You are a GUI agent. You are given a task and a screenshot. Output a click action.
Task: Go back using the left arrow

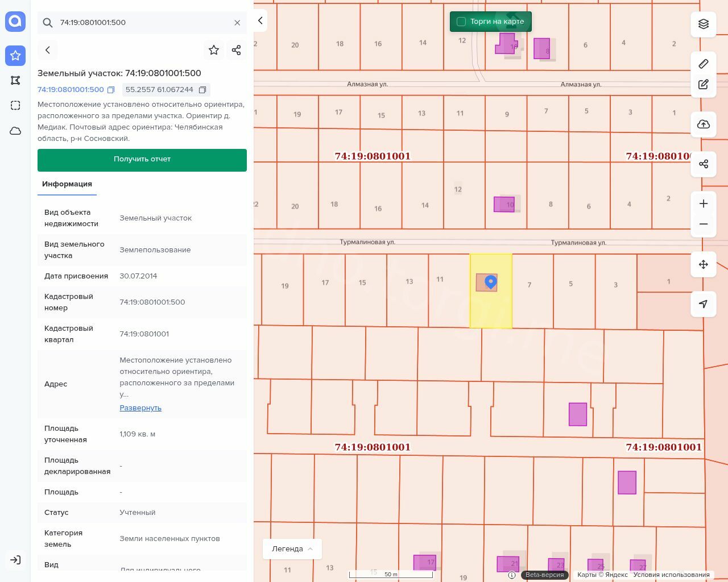point(48,50)
